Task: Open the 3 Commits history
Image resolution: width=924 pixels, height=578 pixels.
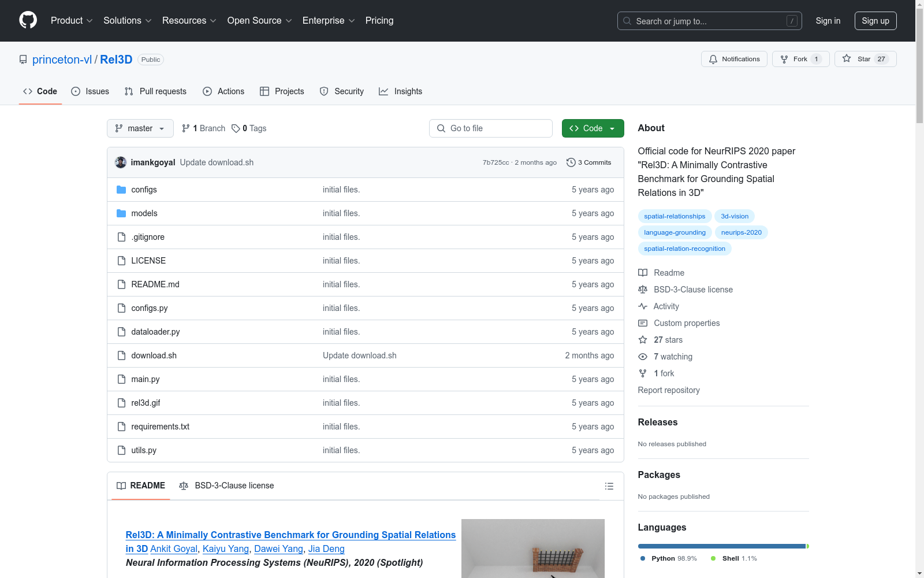Action: tap(588, 162)
